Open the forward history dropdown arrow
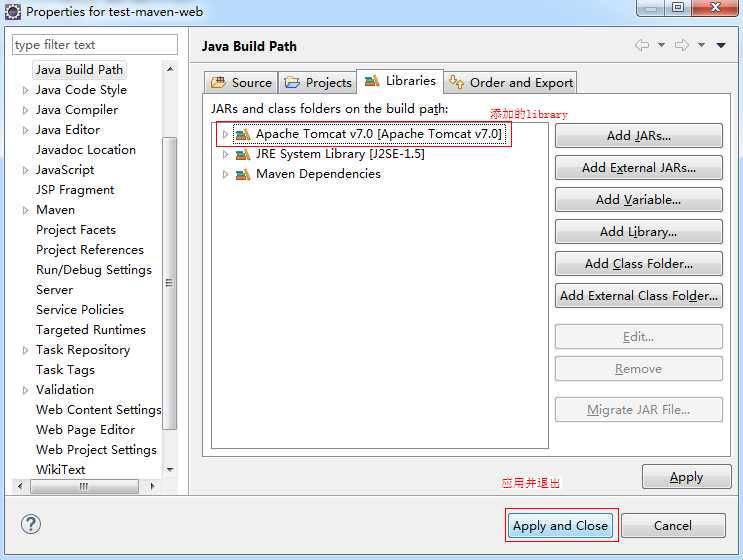743x560 pixels. pos(702,45)
